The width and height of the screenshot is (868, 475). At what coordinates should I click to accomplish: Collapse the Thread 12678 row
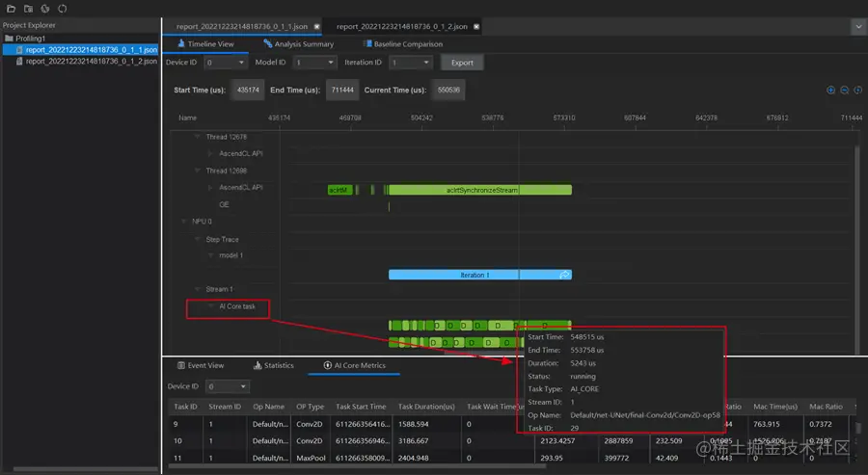tap(197, 137)
